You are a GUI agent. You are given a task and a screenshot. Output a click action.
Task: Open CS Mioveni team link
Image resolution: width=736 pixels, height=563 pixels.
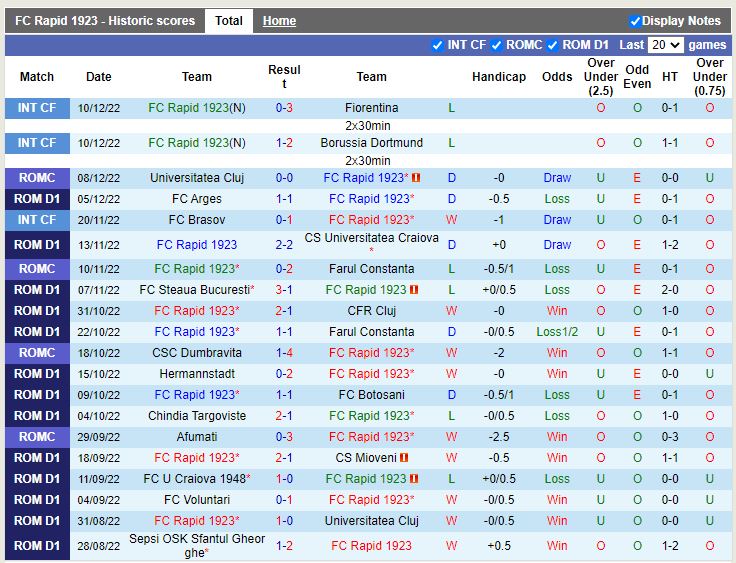(x=366, y=458)
